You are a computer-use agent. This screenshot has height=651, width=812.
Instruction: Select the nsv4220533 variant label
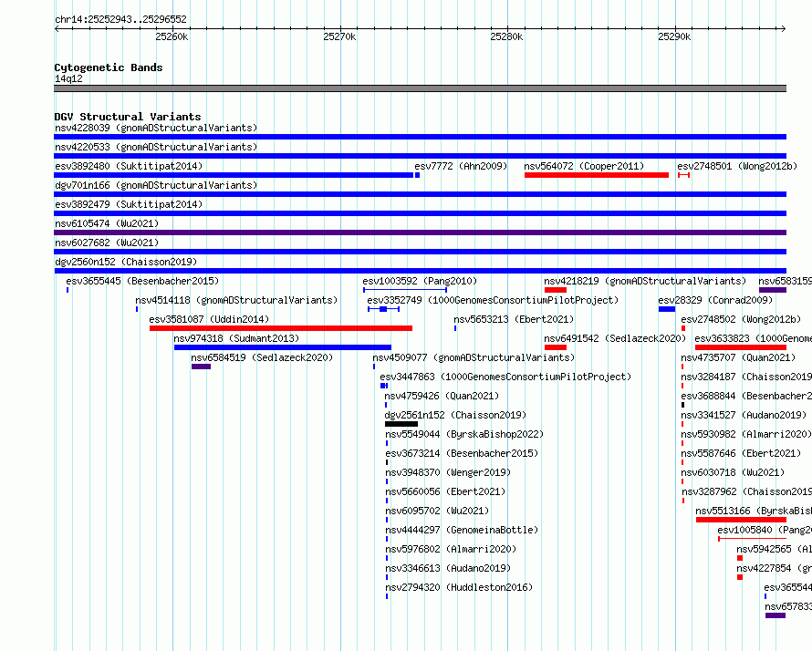tap(156, 147)
